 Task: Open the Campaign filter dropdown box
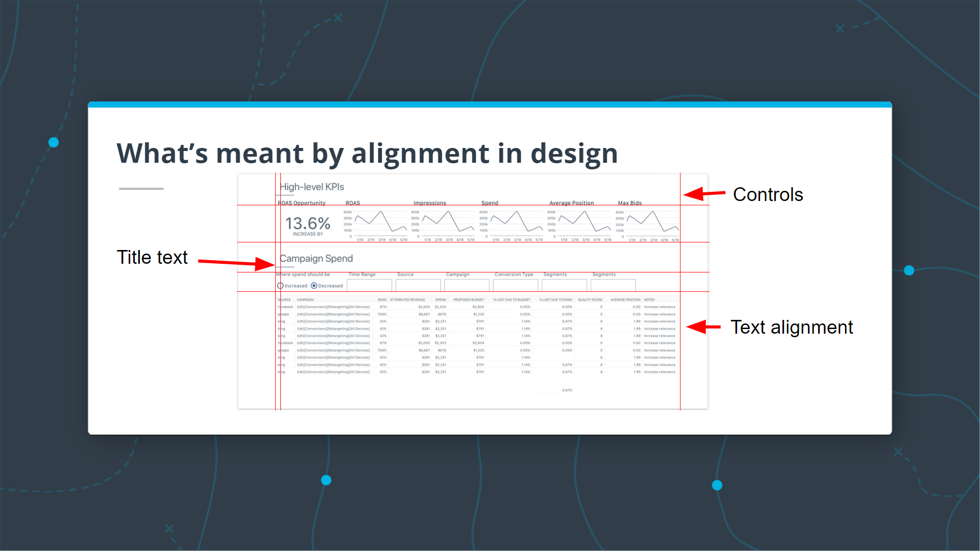[x=467, y=285]
